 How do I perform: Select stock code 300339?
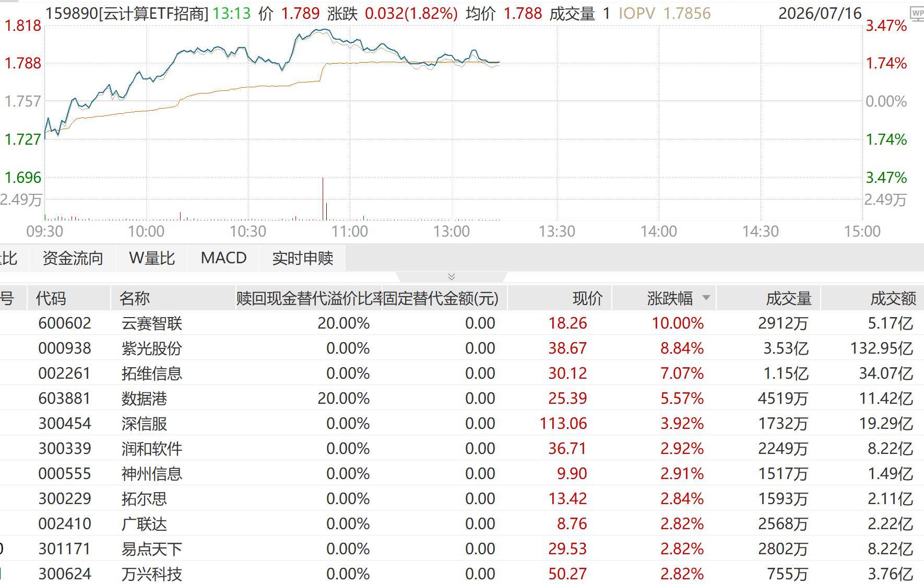click(x=65, y=449)
